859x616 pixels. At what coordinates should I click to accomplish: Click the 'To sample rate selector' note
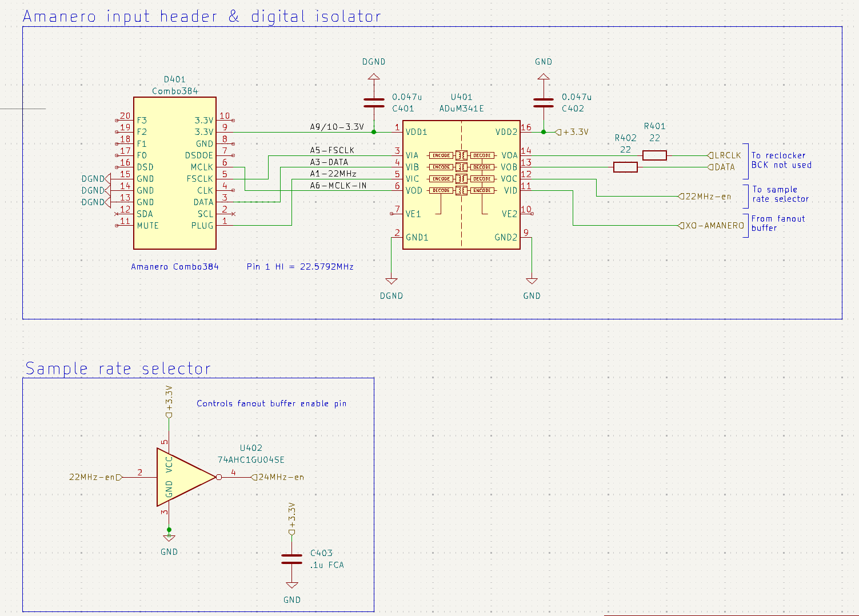pyautogui.click(x=780, y=194)
